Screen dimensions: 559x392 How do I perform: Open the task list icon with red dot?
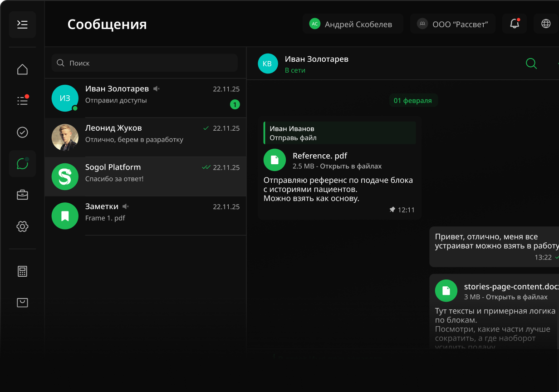[22, 100]
